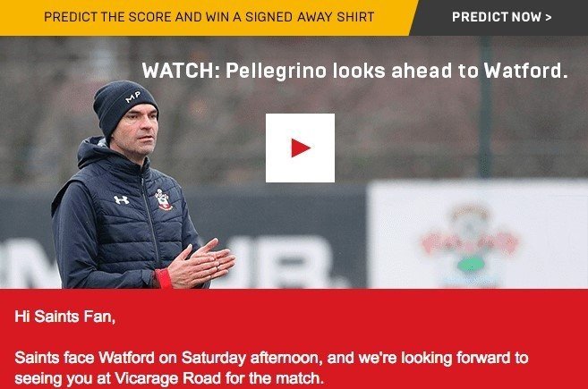Image resolution: width=588 pixels, height=389 pixels.
Task: Click the word Watford in the headline
Action: 525,71
